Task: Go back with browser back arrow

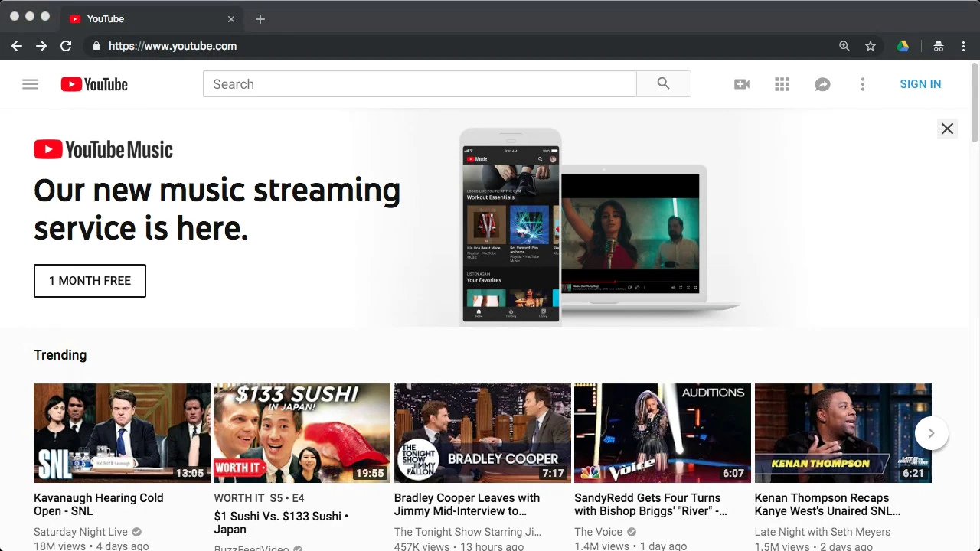Action: [x=17, y=46]
